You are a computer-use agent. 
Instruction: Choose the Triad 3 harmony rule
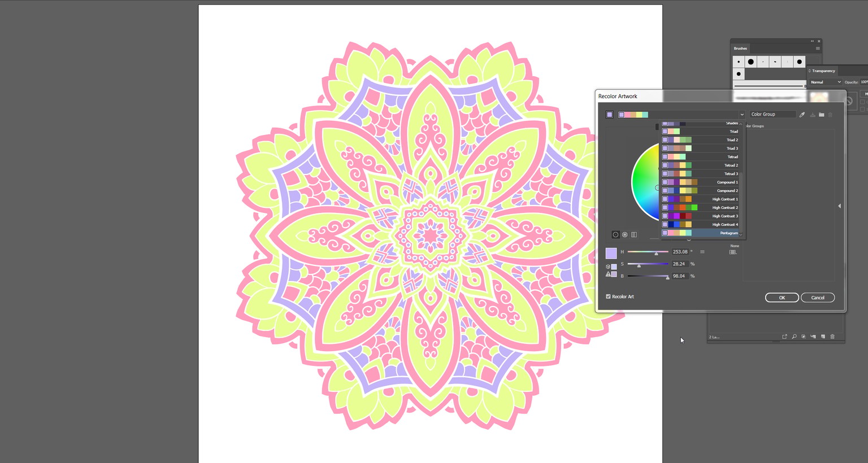click(701, 148)
